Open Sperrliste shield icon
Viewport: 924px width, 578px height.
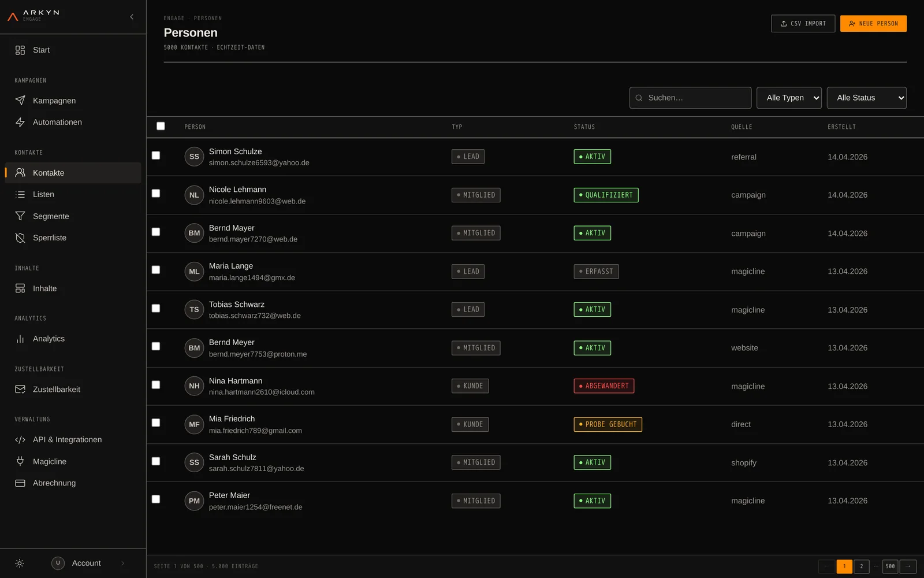tap(20, 238)
